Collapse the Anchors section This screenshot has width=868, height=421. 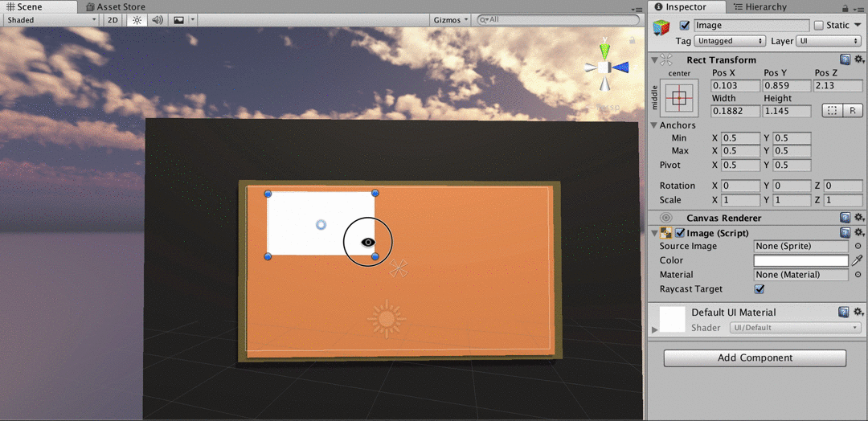(654, 125)
